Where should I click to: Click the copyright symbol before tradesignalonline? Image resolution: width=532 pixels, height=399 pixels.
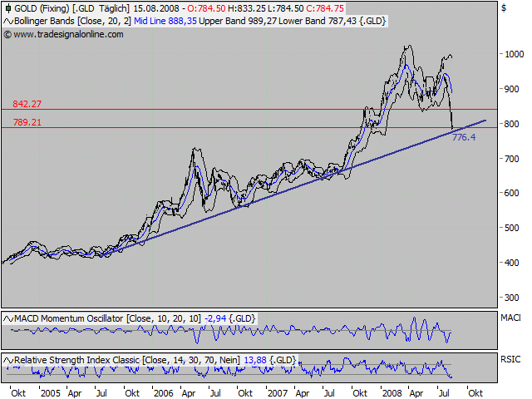click(7, 34)
